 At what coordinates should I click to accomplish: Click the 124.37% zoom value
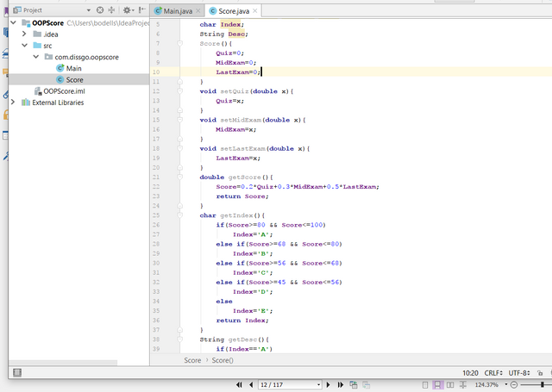coord(486,385)
